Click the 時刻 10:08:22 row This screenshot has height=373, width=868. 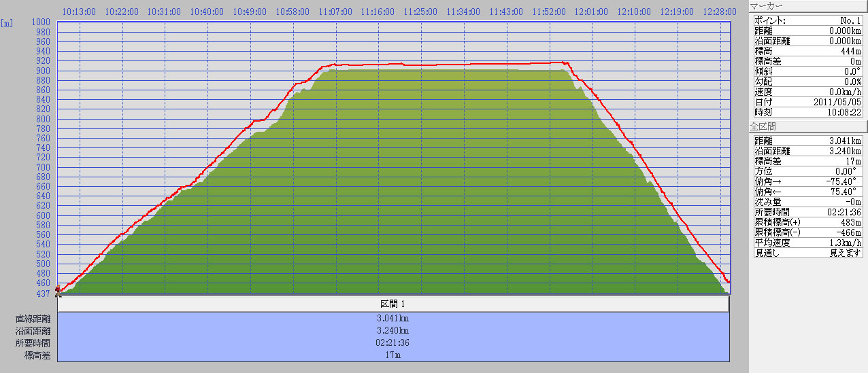tap(807, 112)
